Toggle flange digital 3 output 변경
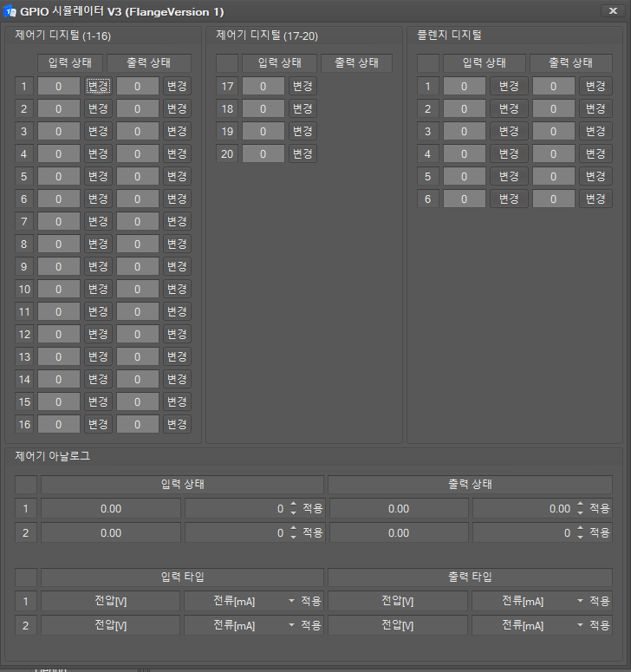This screenshot has width=631, height=672. [595, 131]
